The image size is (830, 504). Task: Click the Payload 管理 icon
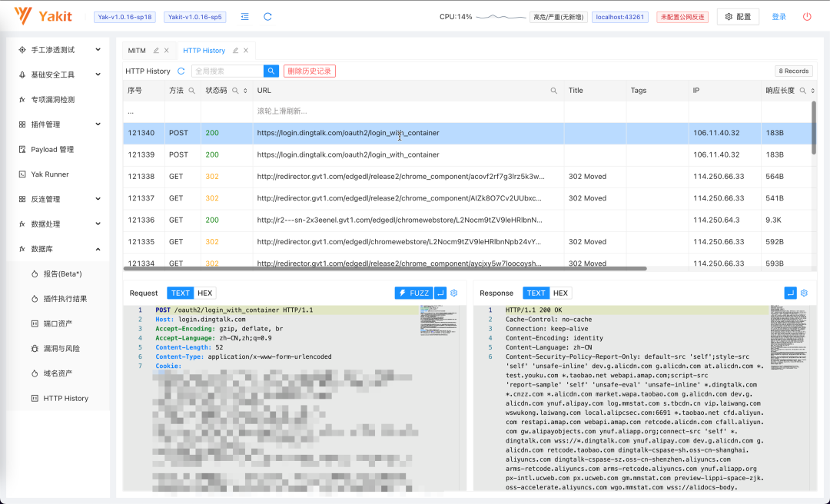pos(22,149)
